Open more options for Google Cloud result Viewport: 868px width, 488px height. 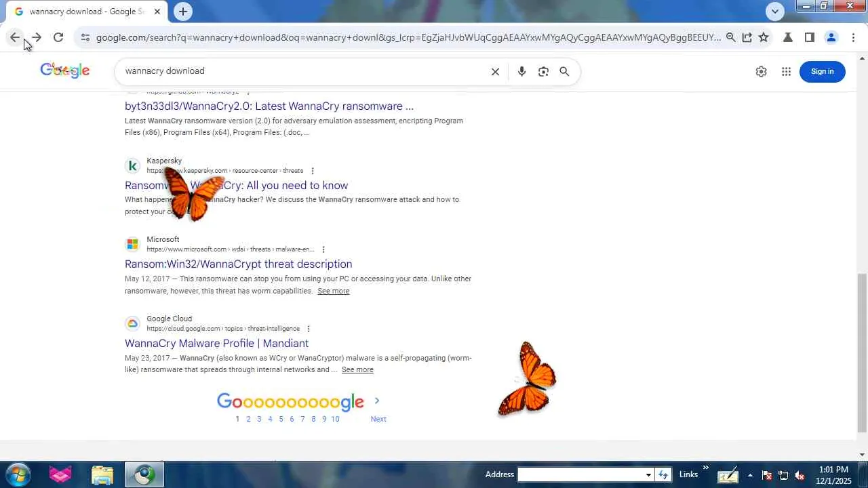(309, 329)
